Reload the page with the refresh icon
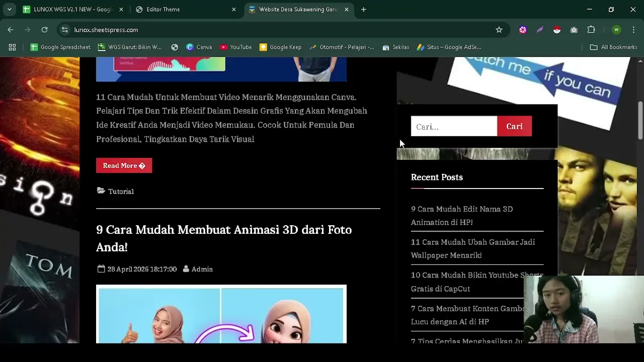The height and width of the screenshot is (362, 644). pyautogui.click(x=44, y=30)
